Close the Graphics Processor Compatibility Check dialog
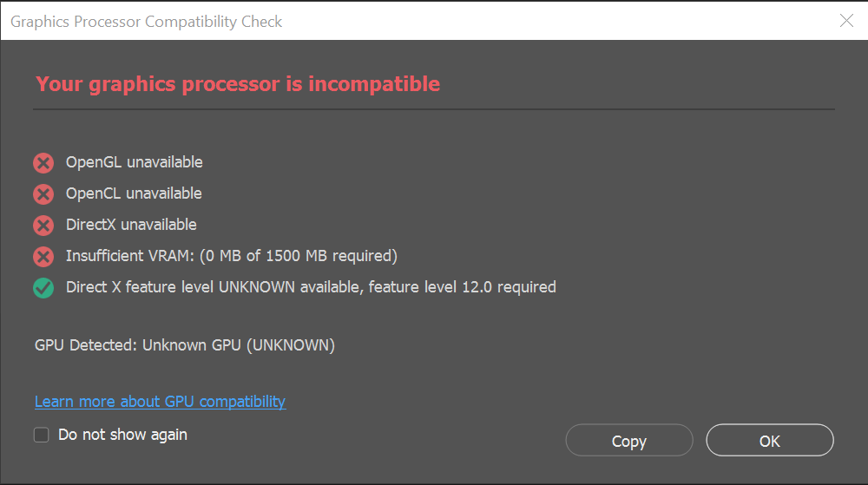Image resolution: width=868 pixels, height=485 pixels. pos(846,21)
